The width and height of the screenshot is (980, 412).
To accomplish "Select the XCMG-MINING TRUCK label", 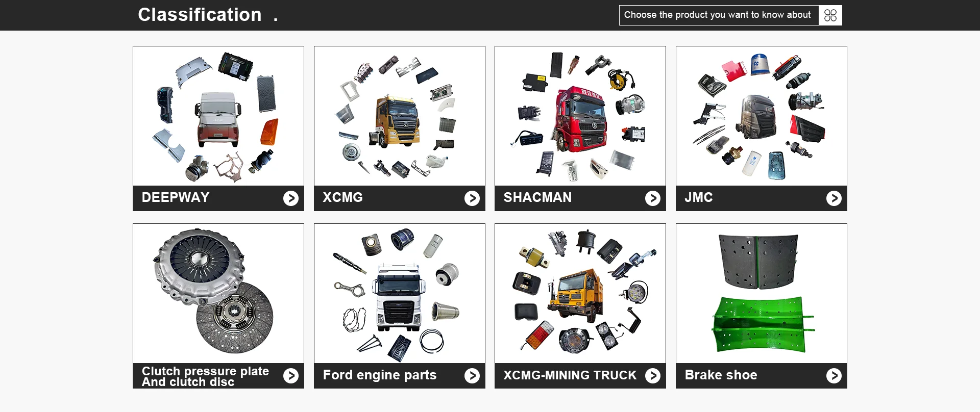I will pos(570,375).
